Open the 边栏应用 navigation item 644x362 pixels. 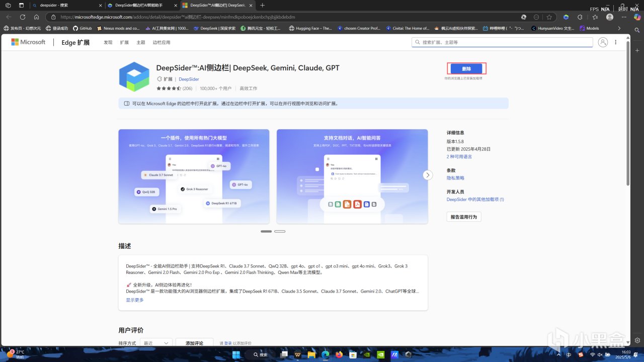click(162, 43)
